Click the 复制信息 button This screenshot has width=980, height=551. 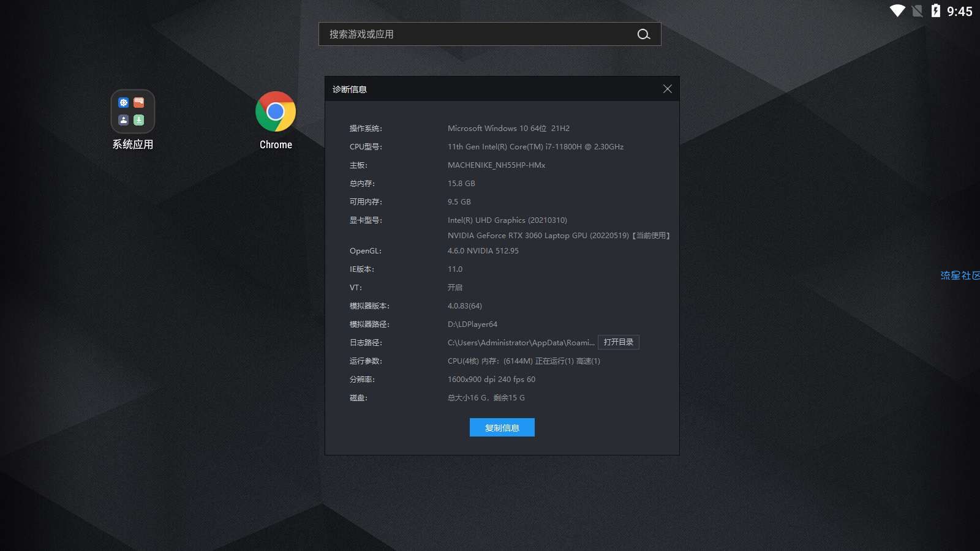(x=502, y=427)
